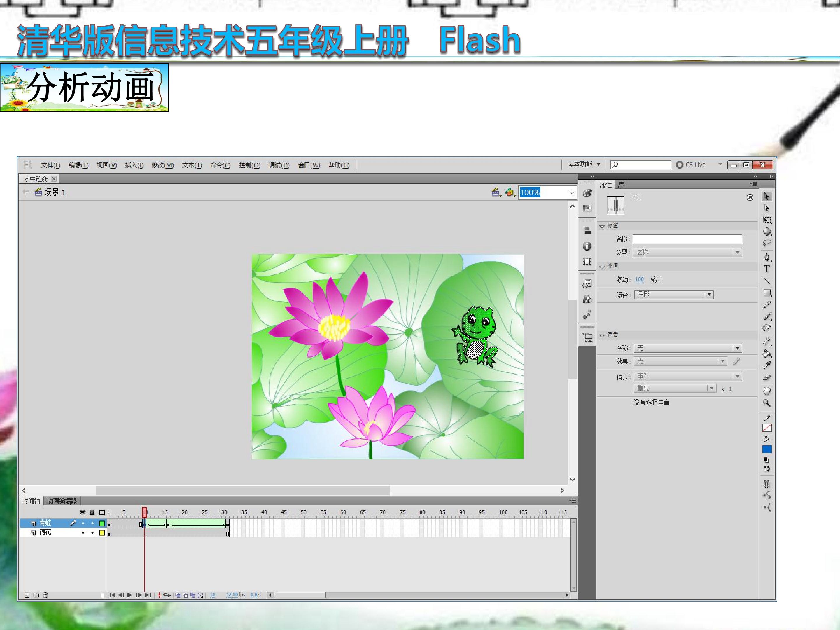Toggle visibility dot of 青蛙 layer

click(83, 523)
